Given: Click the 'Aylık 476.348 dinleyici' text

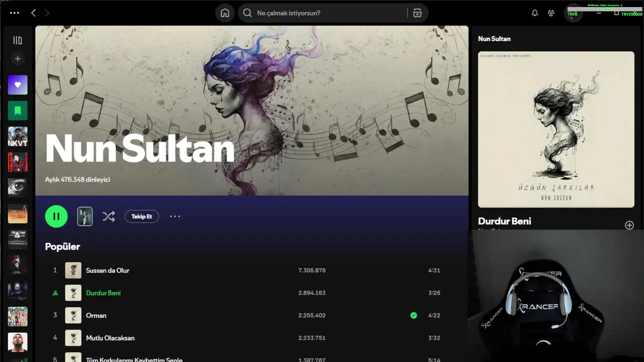Looking at the screenshot, I should [77, 179].
